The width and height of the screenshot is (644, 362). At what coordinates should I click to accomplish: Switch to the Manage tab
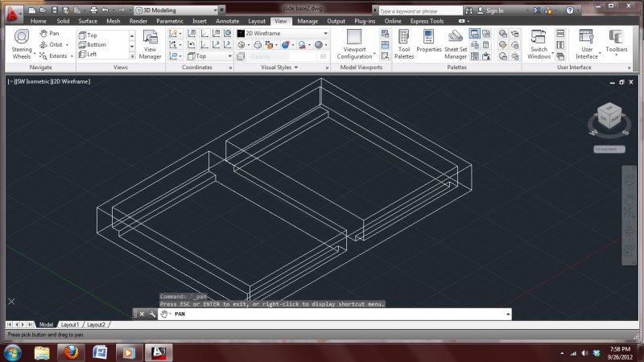[308, 21]
